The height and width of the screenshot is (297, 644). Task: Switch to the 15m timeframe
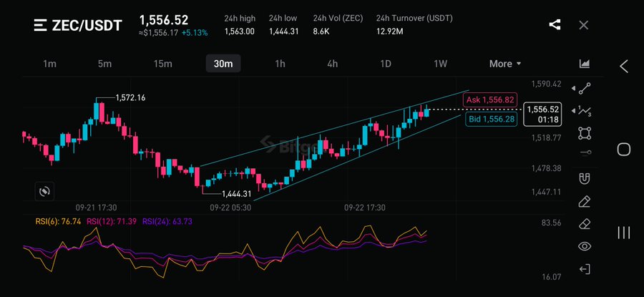162,64
